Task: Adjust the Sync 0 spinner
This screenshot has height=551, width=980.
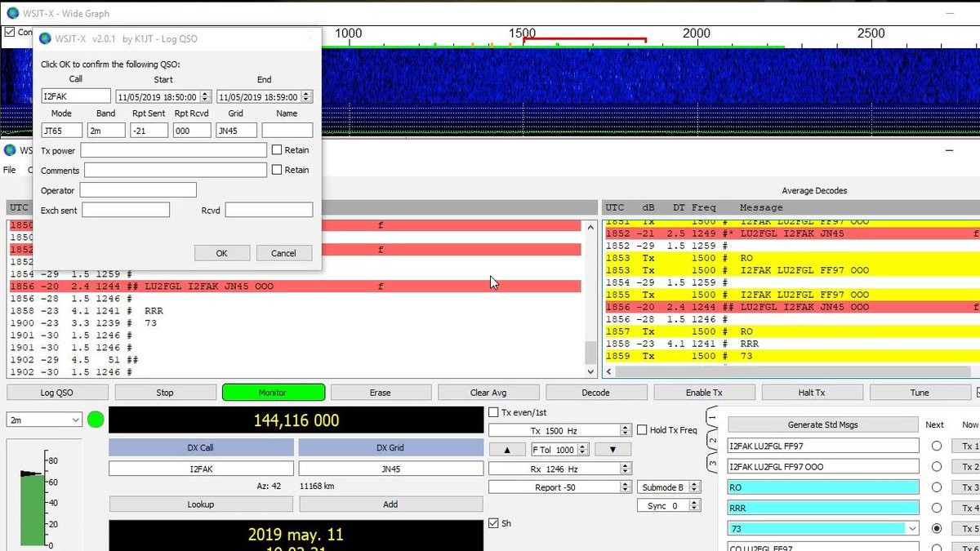Action: click(x=695, y=506)
